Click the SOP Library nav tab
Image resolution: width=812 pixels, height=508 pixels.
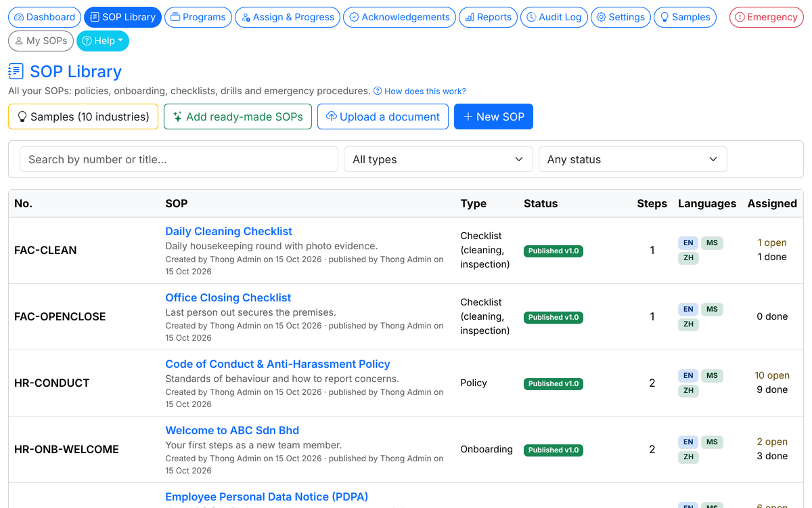point(122,17)
